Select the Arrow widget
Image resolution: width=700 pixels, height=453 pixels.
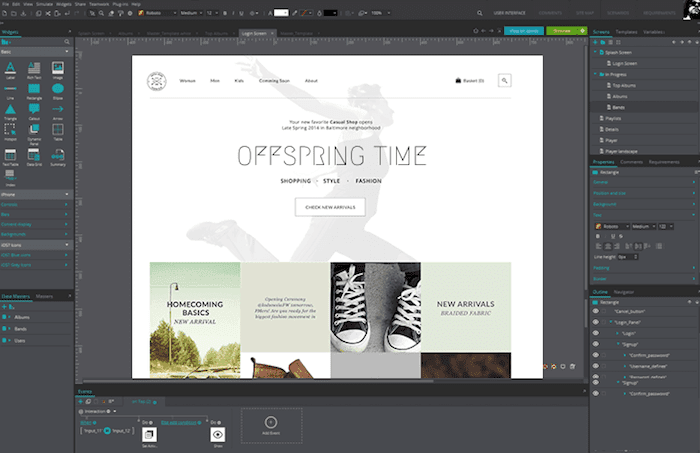[x=58, y=112]
